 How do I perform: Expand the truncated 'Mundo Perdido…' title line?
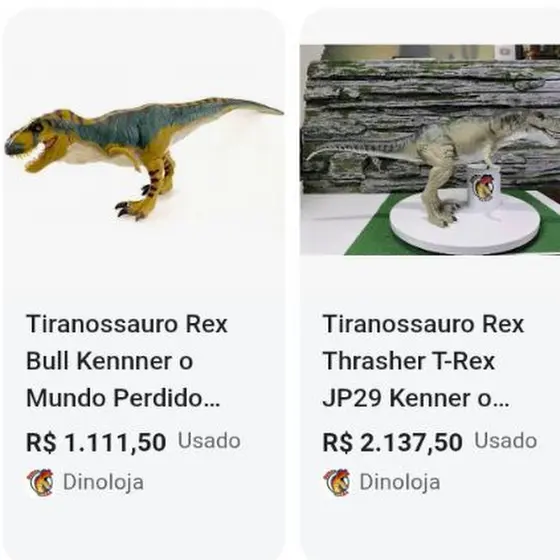point(123,398)
